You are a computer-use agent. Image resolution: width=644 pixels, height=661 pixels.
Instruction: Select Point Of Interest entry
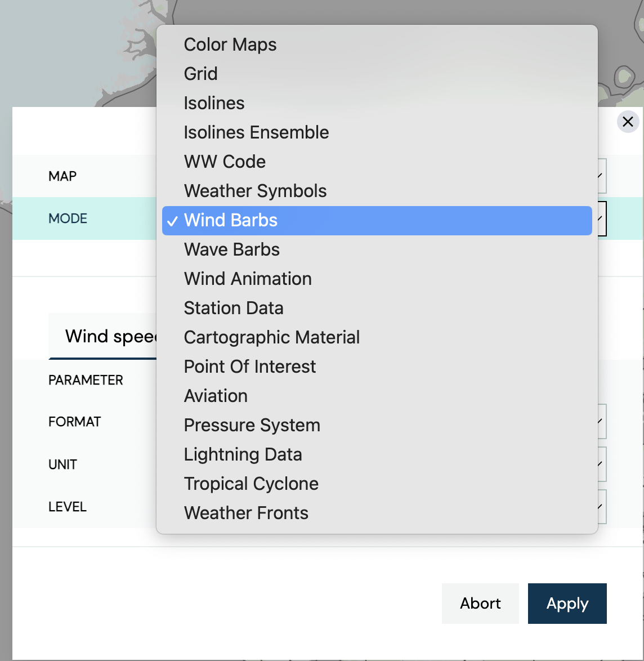pos(250,367)
